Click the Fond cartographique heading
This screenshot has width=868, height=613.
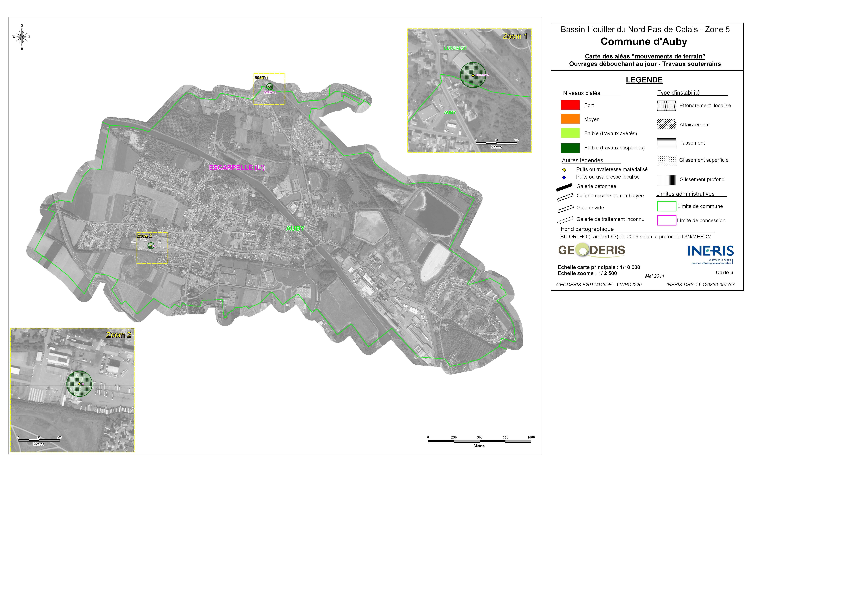(587, 229)
